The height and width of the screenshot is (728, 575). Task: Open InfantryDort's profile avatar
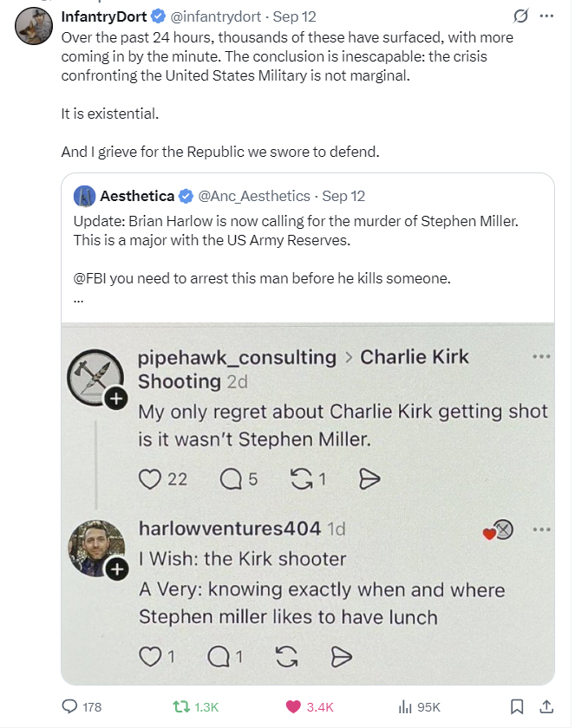34,26
